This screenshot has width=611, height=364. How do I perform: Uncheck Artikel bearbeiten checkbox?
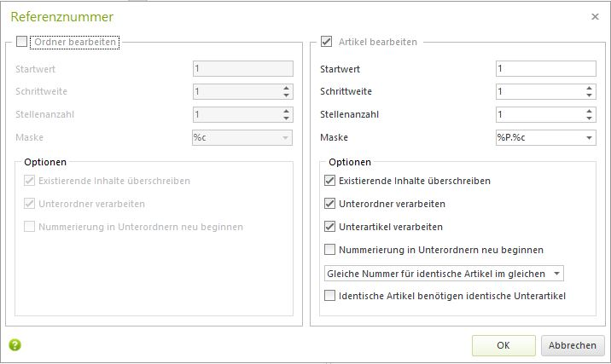(x=326, y=42)
